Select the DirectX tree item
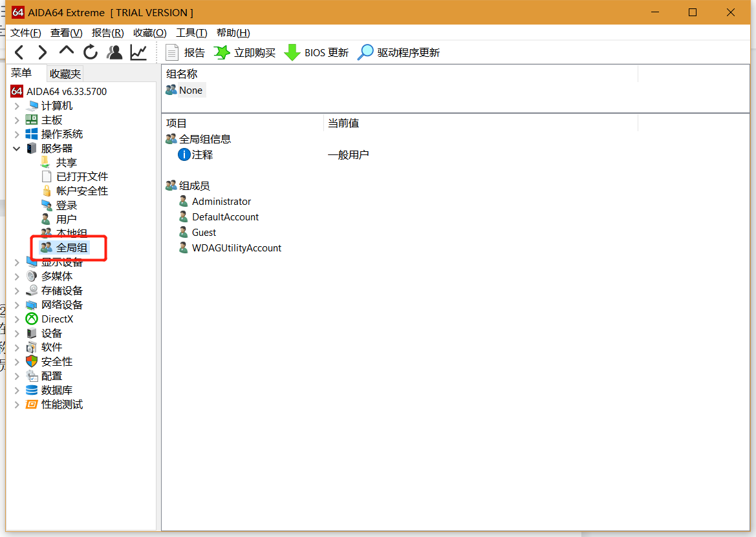Screen dimensions: 756x537 click(x=57, y=319)
